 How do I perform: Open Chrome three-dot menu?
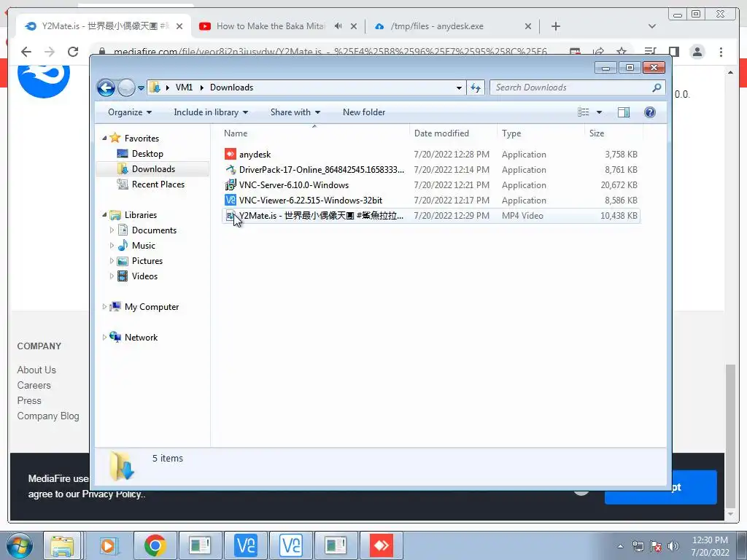[721, 52]
